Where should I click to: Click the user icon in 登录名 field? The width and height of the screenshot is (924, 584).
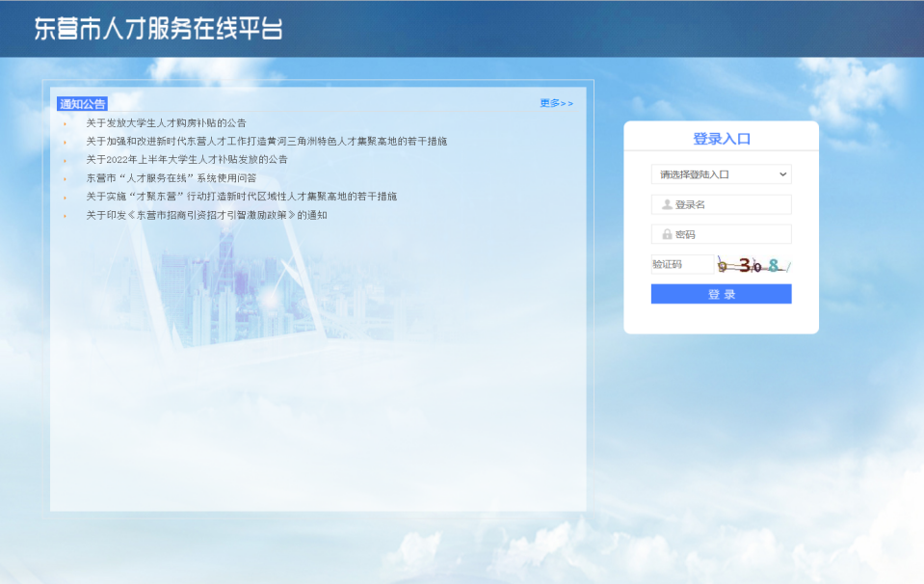click(667, 204)
